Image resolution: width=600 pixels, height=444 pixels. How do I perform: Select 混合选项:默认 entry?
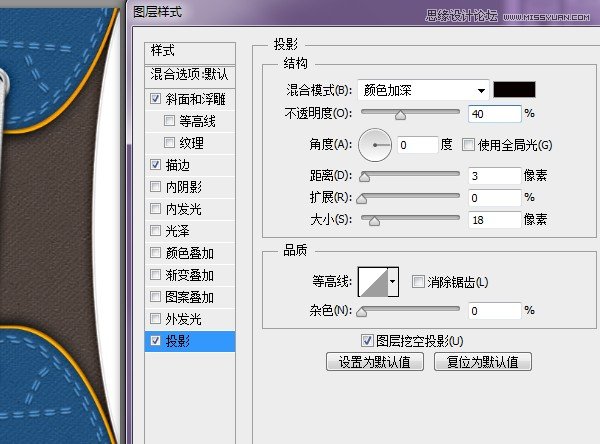click(190, 75)
